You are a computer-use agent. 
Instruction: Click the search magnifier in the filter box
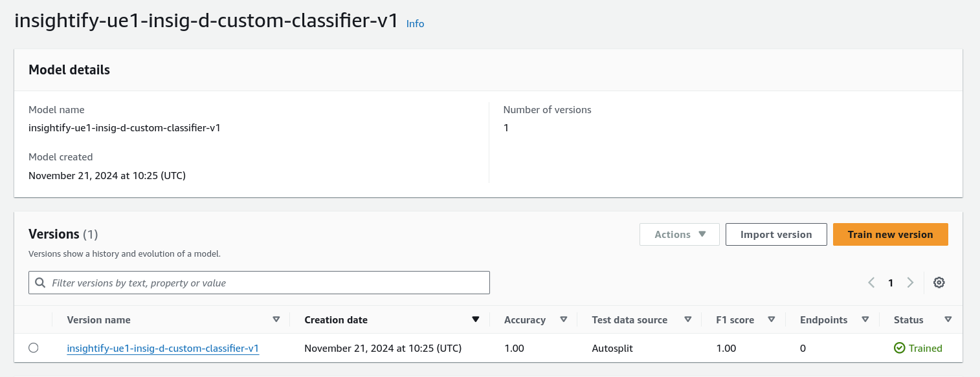40,283
